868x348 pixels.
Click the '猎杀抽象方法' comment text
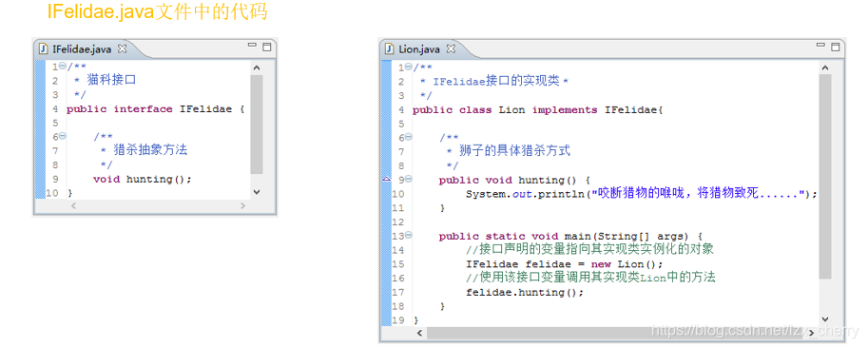coord(150,150)
